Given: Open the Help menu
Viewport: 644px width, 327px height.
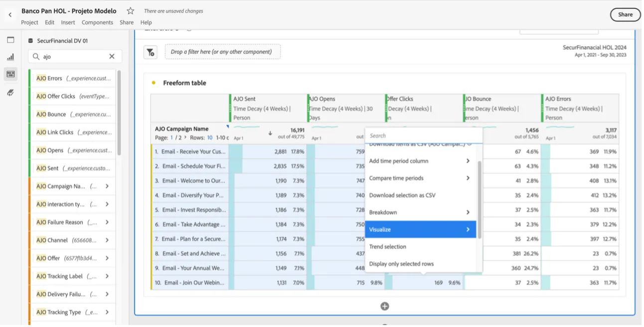Looking at the screenshot, I should pos(146,22).
